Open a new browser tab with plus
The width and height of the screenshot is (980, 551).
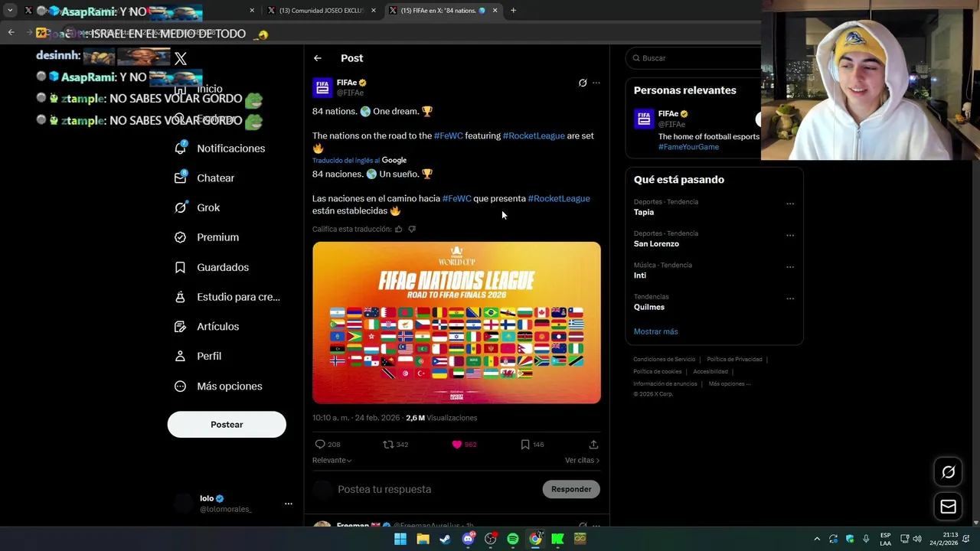tap(513, 11)
